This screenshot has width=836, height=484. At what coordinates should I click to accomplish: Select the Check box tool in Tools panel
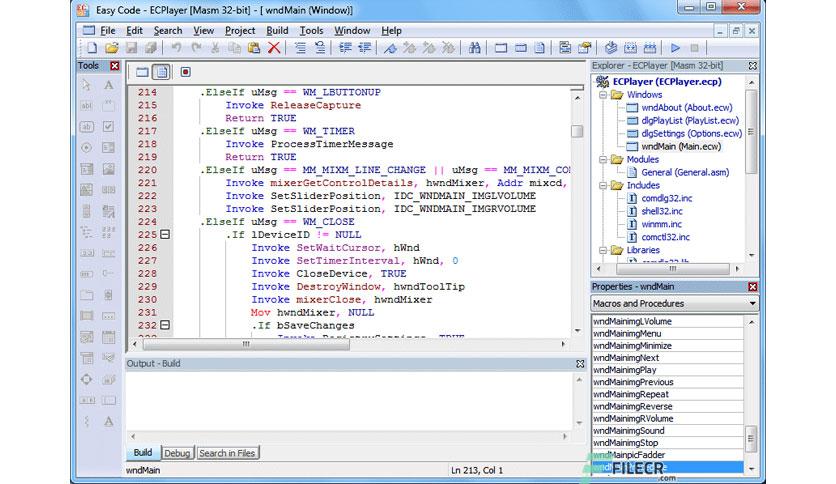tap(108, 126)
